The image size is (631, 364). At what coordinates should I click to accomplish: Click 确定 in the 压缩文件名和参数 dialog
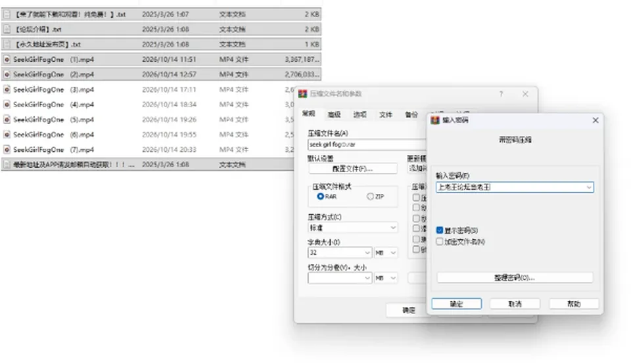click(408, 310)
